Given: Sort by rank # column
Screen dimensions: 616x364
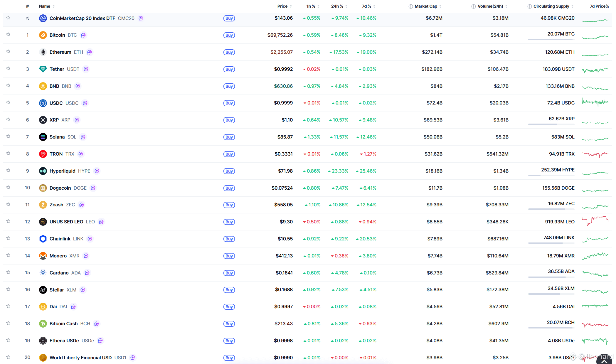Looking at the screenshot, I should [27, 6].
